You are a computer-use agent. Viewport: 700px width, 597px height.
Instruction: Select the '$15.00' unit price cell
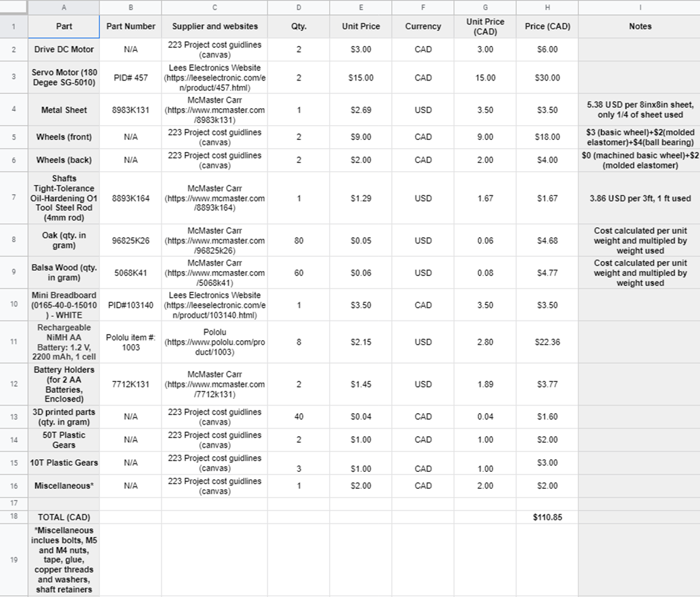361,77
